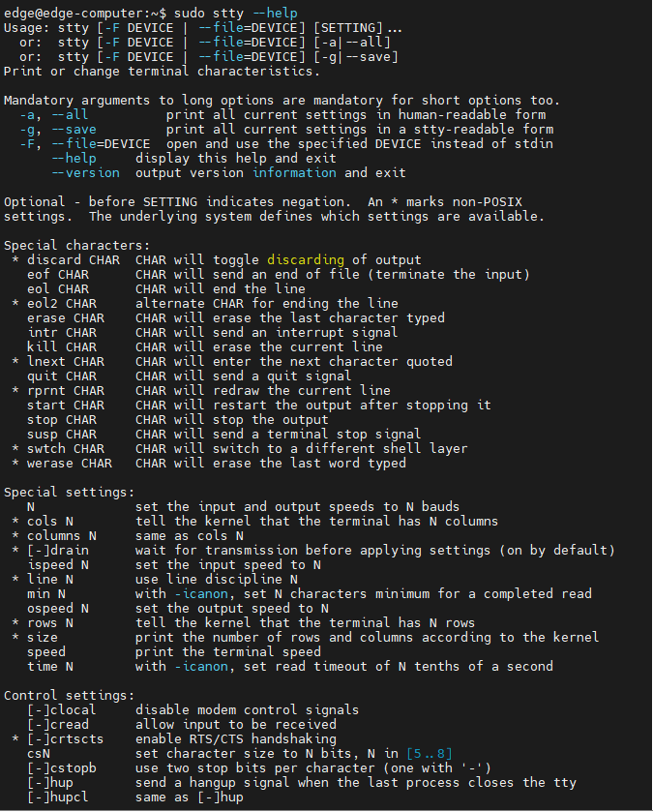Screen dimensions: 653x812
Task: Click the "werase CHAR" entry
Action: [70, 463]
